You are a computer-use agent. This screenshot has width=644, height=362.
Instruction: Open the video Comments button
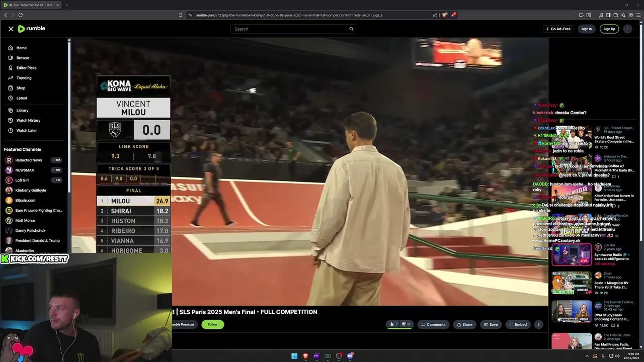[433, 324]
